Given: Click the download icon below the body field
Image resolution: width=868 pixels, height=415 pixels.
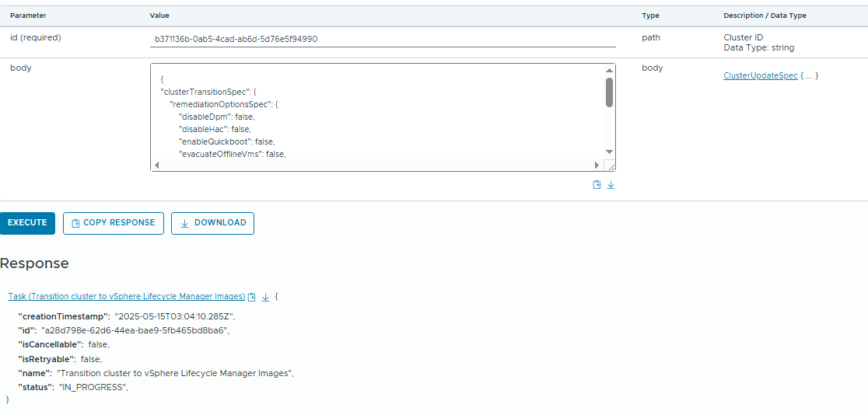Looking at the screenshot, I should click(611, 185).
